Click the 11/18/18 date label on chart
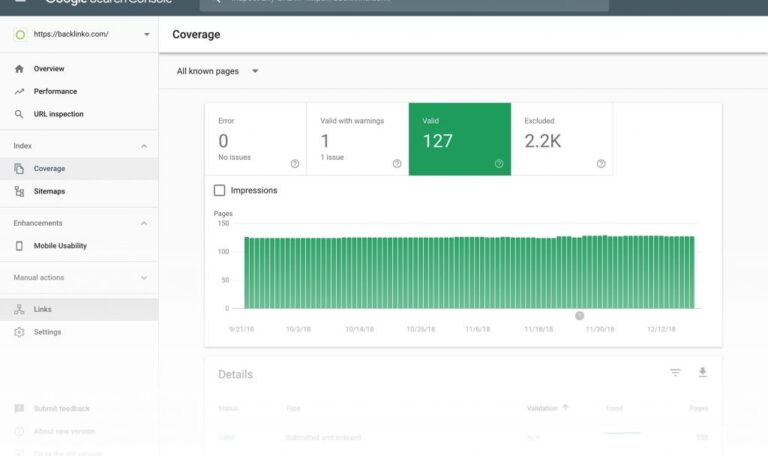768x456 pixels. tap(539, 329)
